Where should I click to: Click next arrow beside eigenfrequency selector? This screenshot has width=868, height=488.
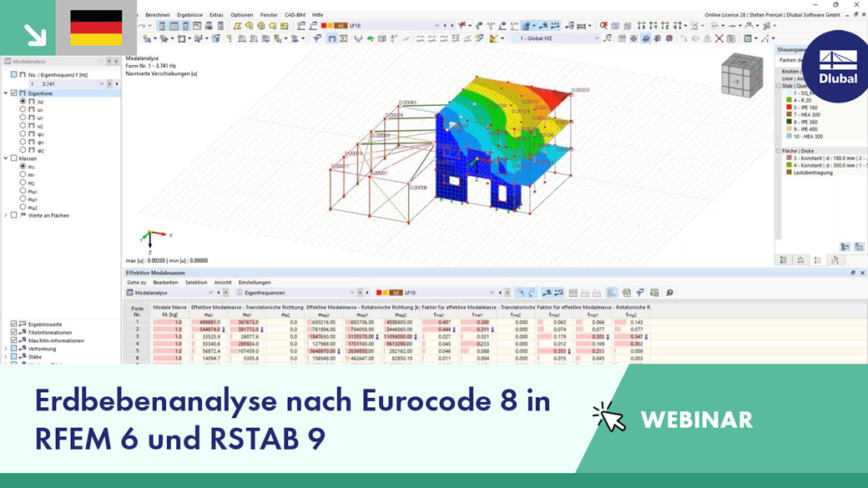(x=116, y=83)
